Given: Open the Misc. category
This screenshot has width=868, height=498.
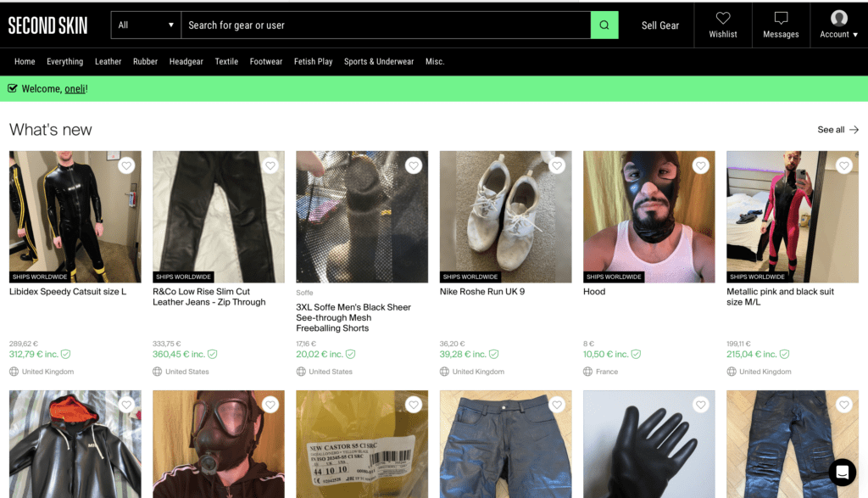Looking at the screenshot, I should [435, 61].
